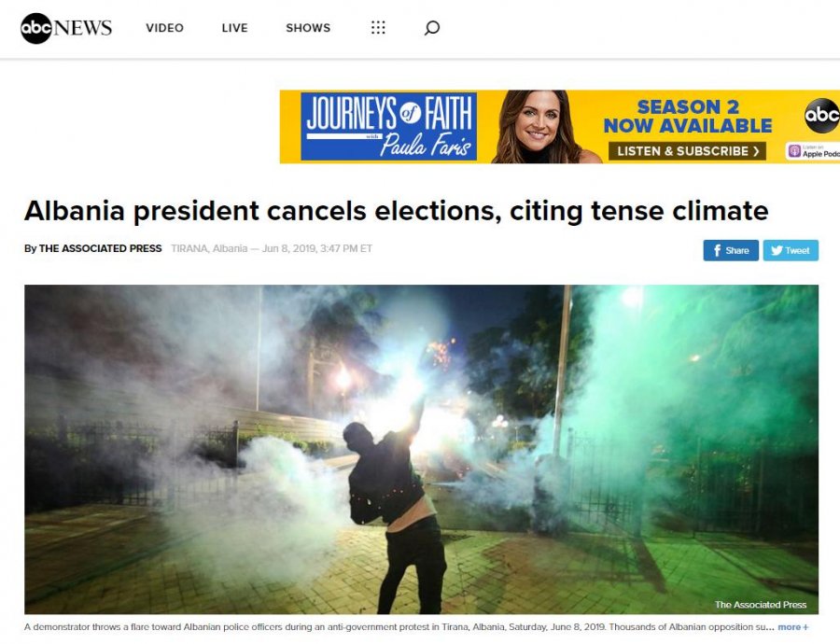
Task: Click the Share button
Action: (x=731, y=250)
